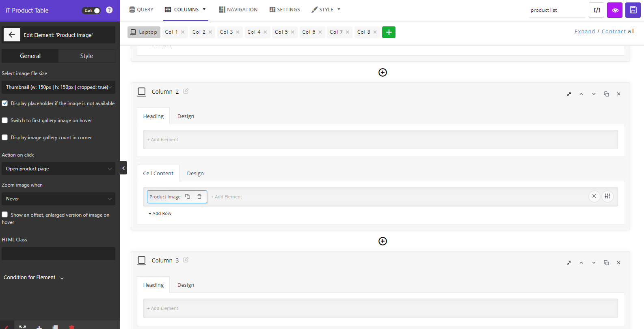This screenshot has width=644, height=329.
Task: Open Column 2 Heading Design tab
Action: pos(186,116)
